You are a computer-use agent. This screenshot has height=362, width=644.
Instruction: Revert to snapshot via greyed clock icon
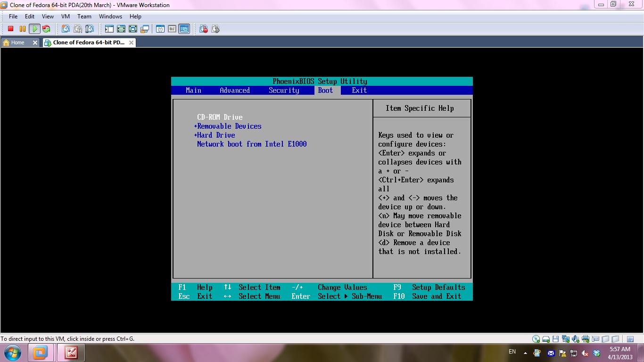77,29
